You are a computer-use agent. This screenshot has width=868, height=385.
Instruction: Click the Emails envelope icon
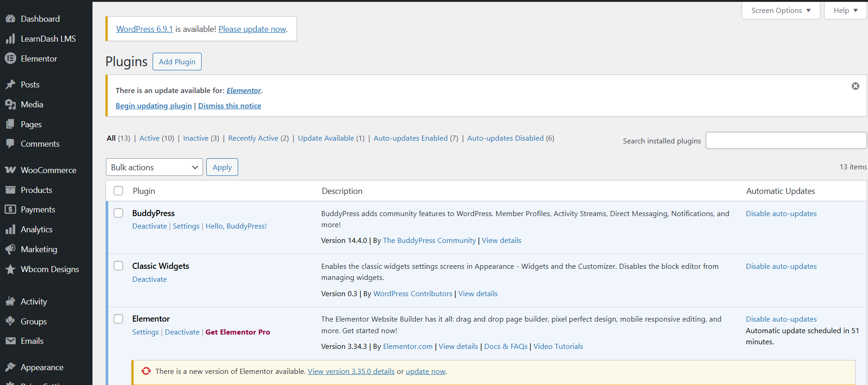click(10, 341)
